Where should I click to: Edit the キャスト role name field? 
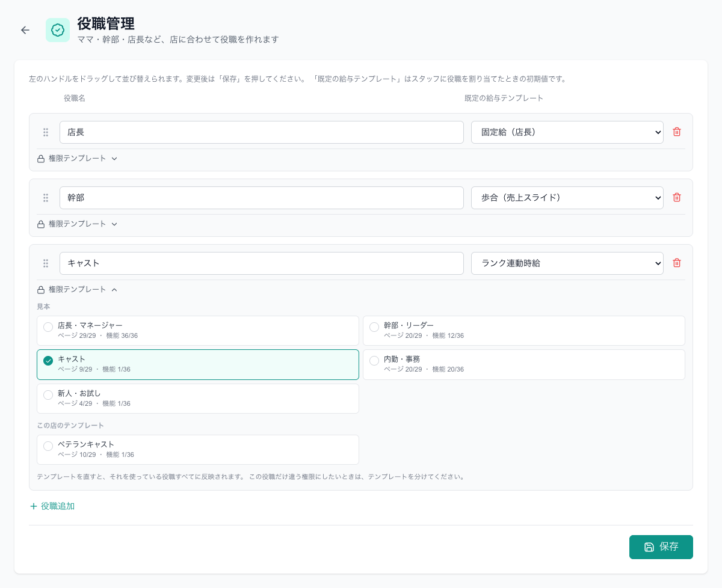click(x=262, y=263)
